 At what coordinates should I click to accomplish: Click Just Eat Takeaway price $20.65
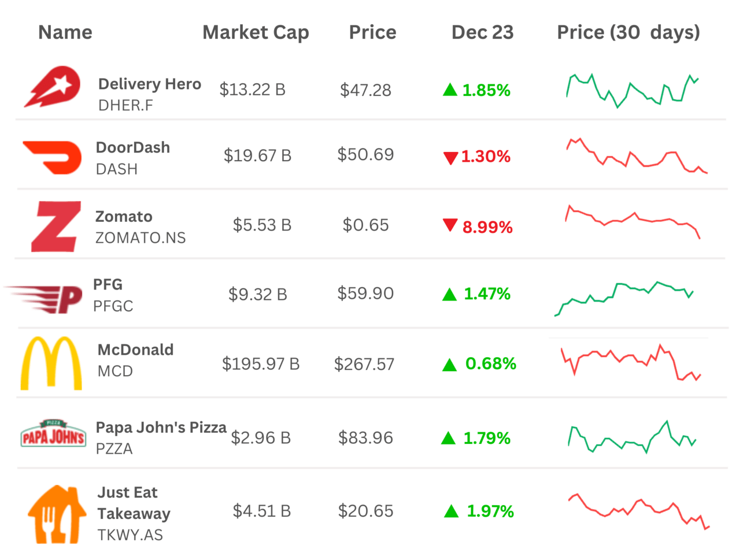[x=365, y=511]
